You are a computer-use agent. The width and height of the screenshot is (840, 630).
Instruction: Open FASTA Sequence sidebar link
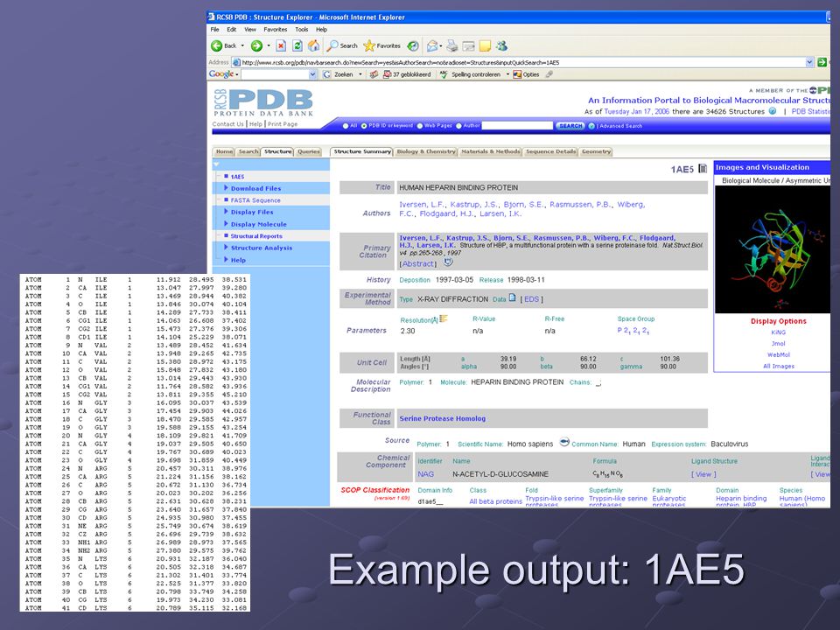(x=255, y=200)
